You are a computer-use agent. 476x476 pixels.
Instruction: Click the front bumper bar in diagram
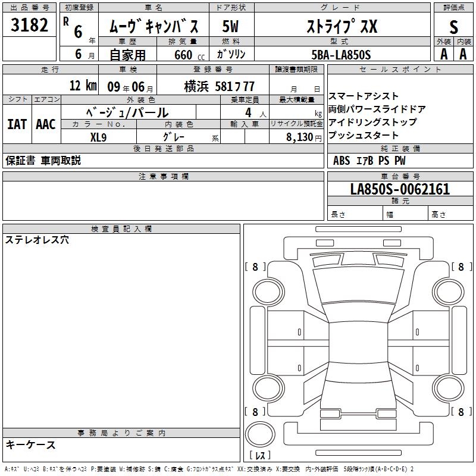tap(359, 229)
